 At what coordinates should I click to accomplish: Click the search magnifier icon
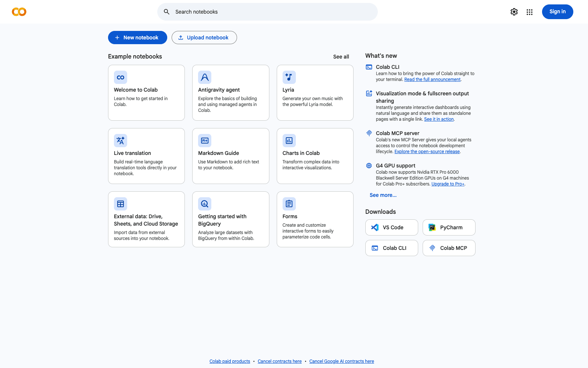click(x=166, y=12)
